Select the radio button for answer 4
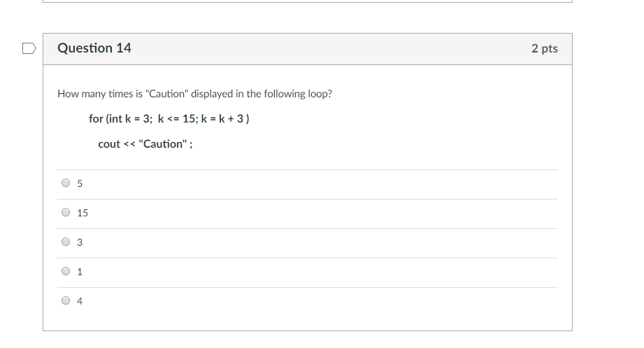The width and height of the screenshot is (644, 348). pyautogui.click(x=66, y=301)
